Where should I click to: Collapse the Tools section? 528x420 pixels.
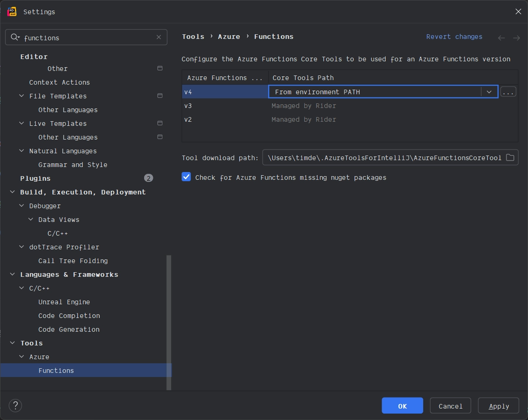pos(12,343)
